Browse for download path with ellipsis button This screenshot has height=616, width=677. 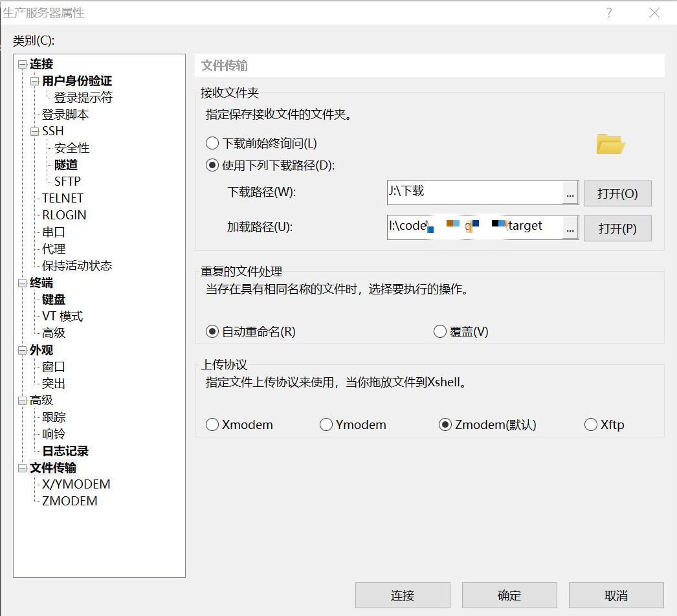tap(570, 193)
